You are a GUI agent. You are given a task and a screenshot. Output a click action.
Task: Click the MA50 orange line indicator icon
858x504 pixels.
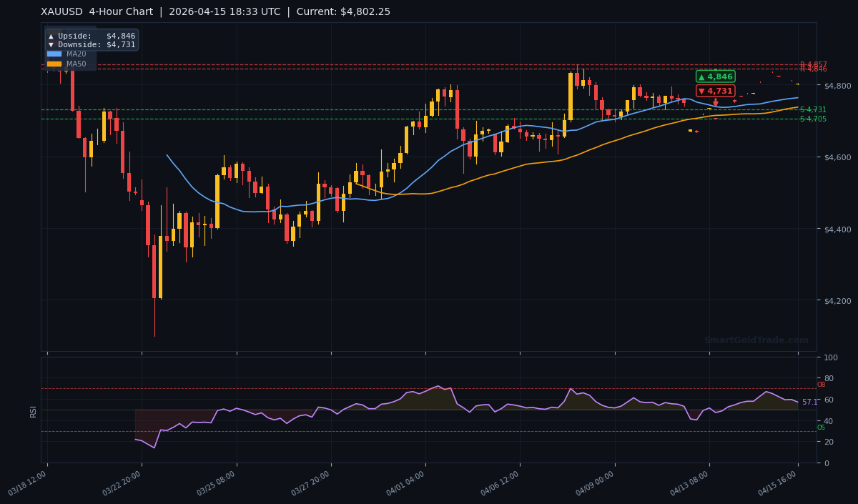coord(54,64)
